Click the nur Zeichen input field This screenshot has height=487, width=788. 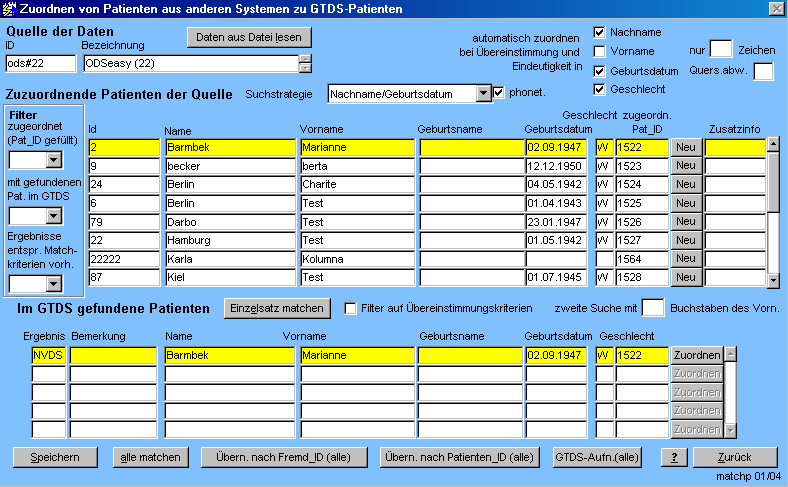(x=720, y=49)
